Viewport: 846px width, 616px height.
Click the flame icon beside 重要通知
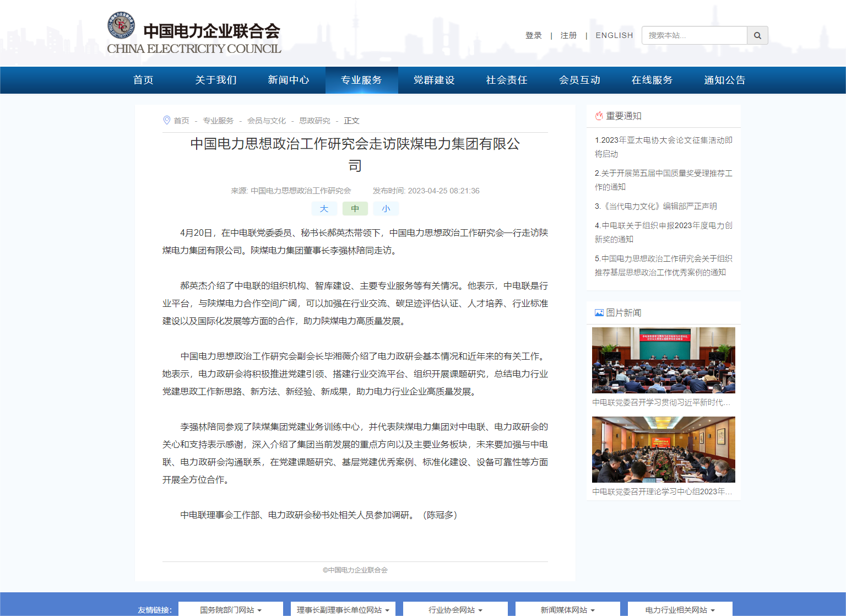coord(599,116)
